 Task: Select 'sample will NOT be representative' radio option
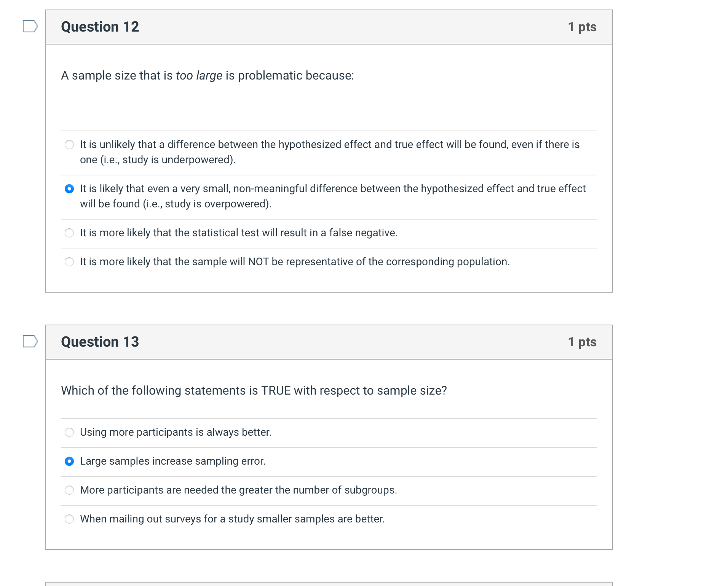tap(69, 262)
